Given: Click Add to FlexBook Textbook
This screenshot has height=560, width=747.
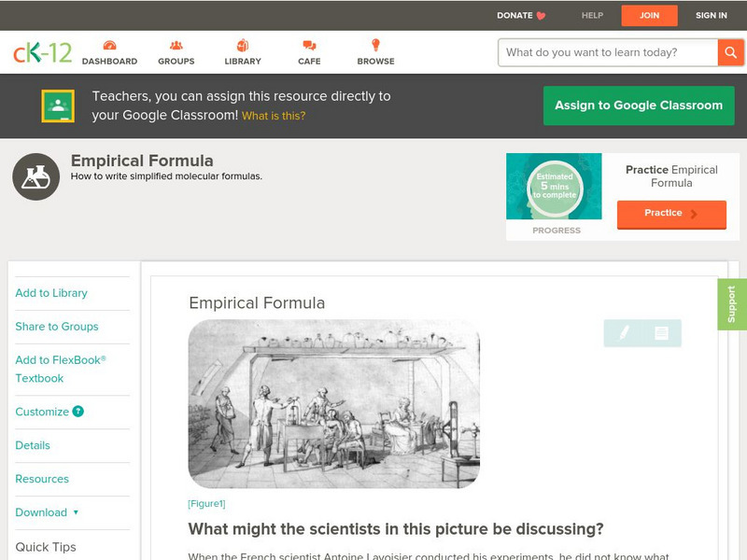Looking at the screenshot, I should click(61, 369).
